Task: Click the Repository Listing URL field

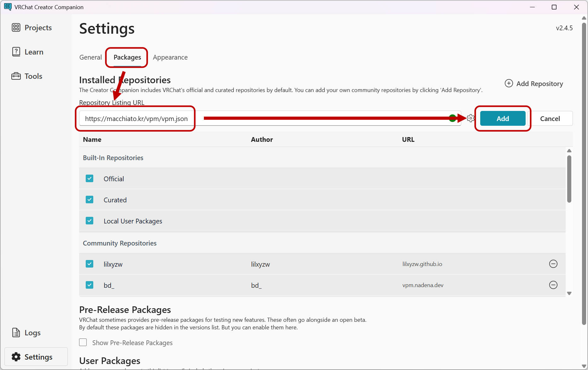Action: (270, 119)
